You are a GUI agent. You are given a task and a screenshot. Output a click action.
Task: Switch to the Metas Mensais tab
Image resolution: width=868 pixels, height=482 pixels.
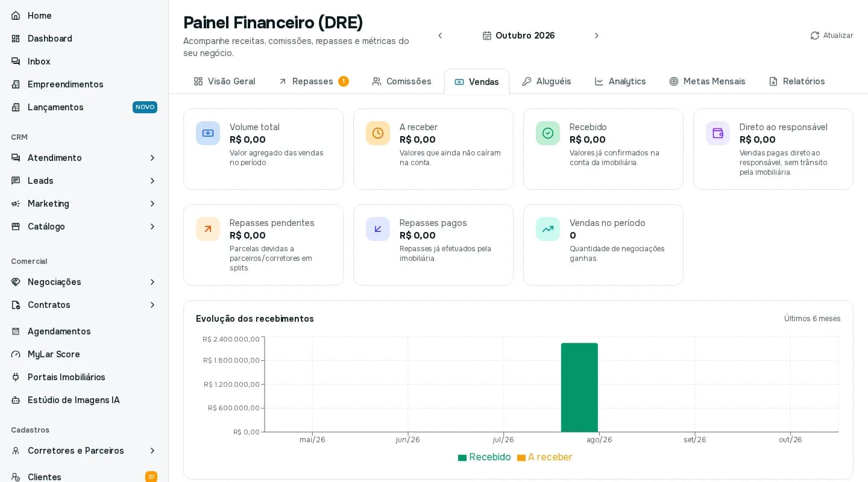click(x=707, y=81)
